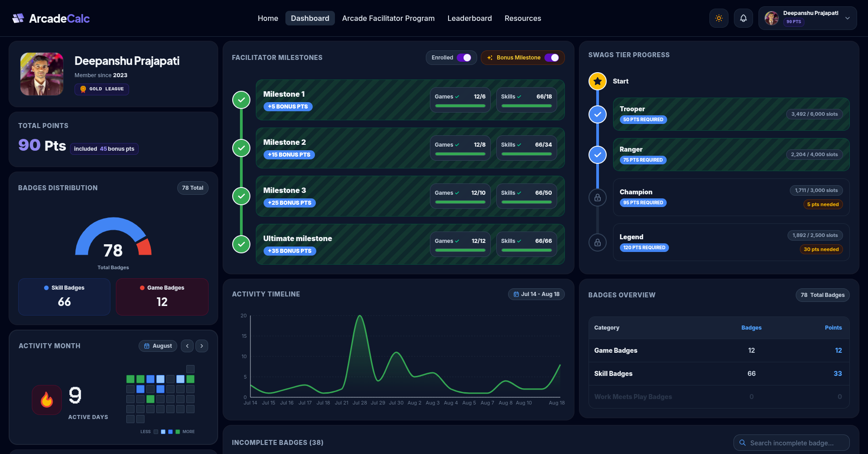Click the Skill Badges count card
The width and height of the screenshot is (868, 454).
[x=64, y=297]
